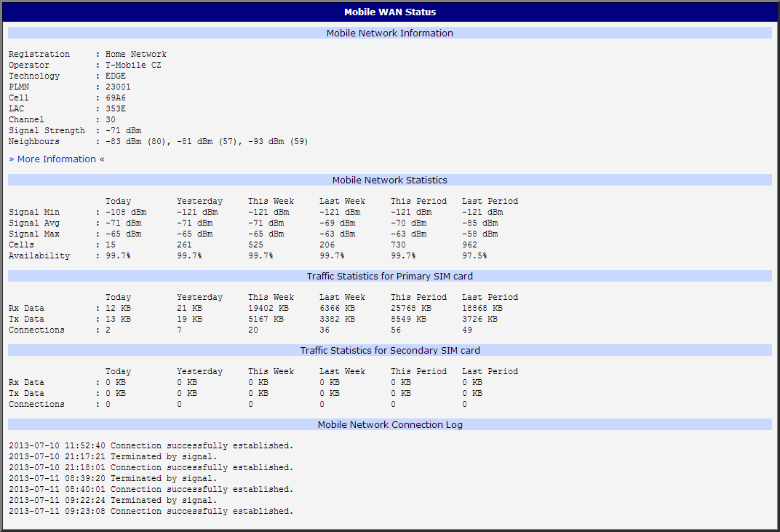
Task: Select Last Week Connections count 36
Action: (325, 330)
